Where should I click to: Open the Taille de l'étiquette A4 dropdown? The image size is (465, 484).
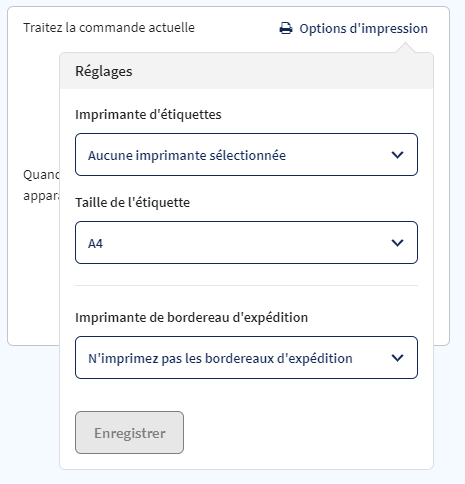pos(246,243)
